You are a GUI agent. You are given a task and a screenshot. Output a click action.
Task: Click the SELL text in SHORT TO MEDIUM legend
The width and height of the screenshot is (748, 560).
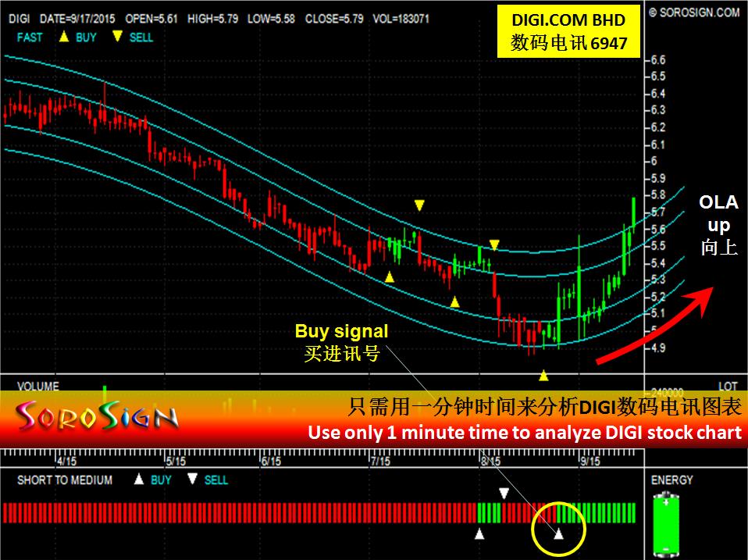pos(216,480)
